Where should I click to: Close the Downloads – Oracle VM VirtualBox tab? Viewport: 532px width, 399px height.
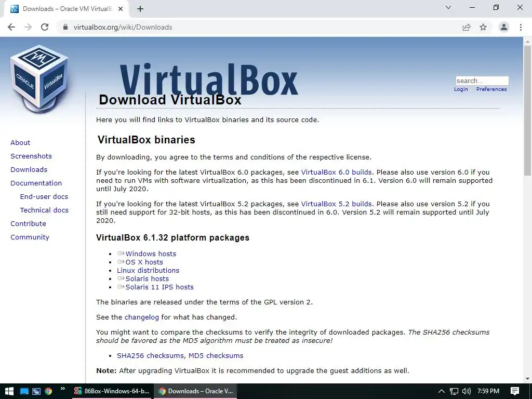click(x=121, y=9)
